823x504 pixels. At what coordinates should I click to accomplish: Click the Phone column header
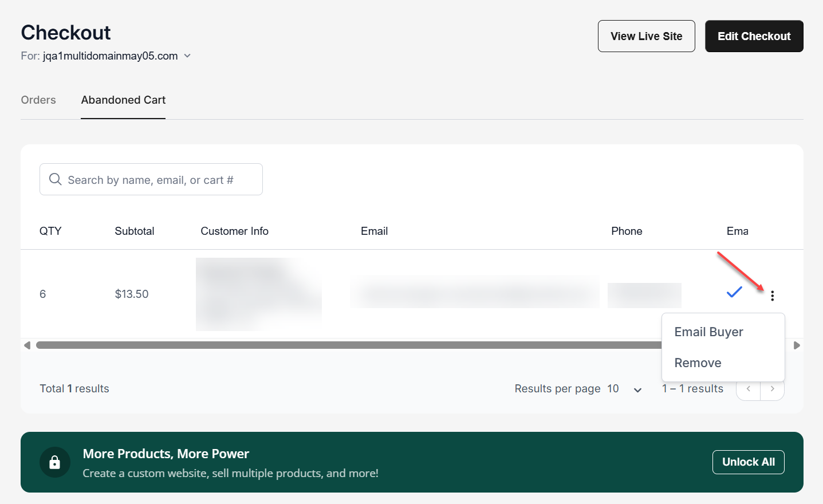(627, 231)
